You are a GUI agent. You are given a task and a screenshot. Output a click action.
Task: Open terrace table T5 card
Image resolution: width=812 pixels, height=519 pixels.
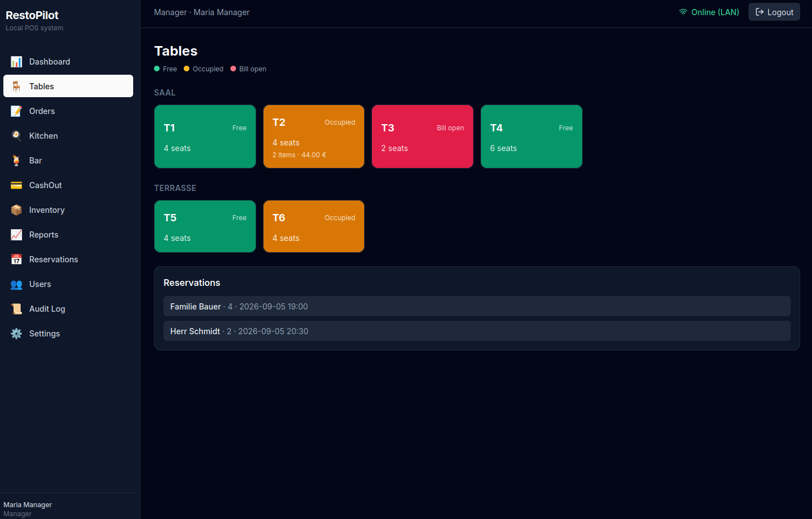205,226
